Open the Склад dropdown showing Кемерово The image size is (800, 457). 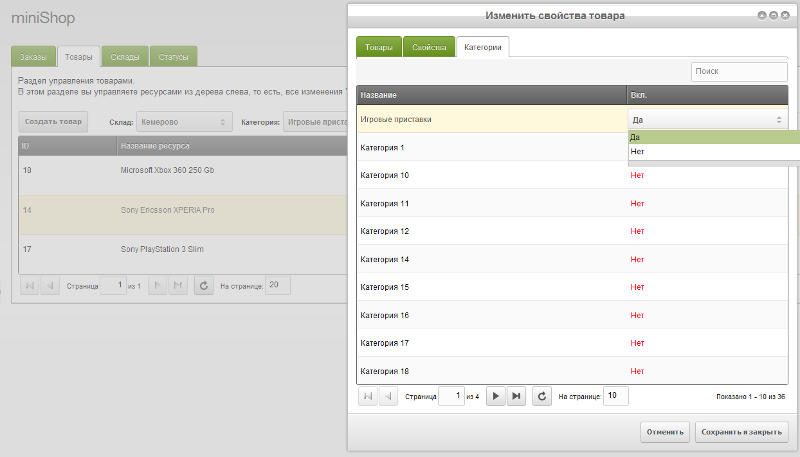point(184,122)
